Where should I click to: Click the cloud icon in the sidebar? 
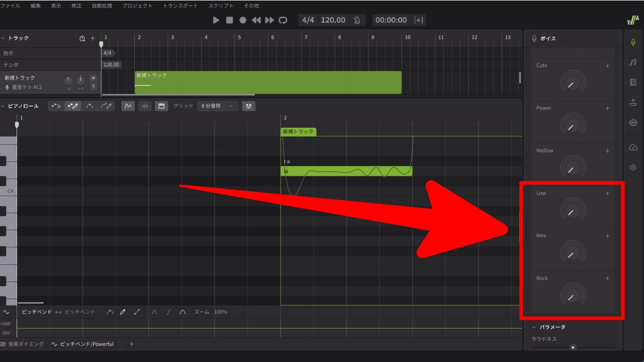point(633,147)
